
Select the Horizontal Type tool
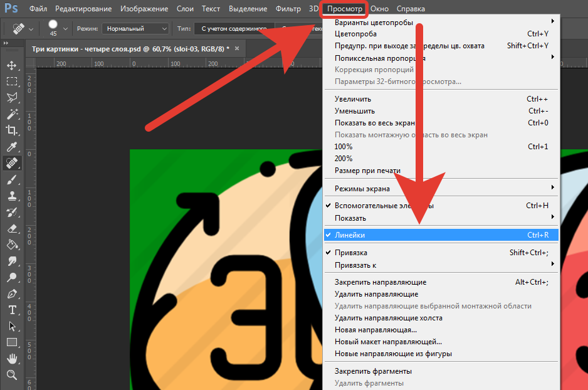point(12,310)
